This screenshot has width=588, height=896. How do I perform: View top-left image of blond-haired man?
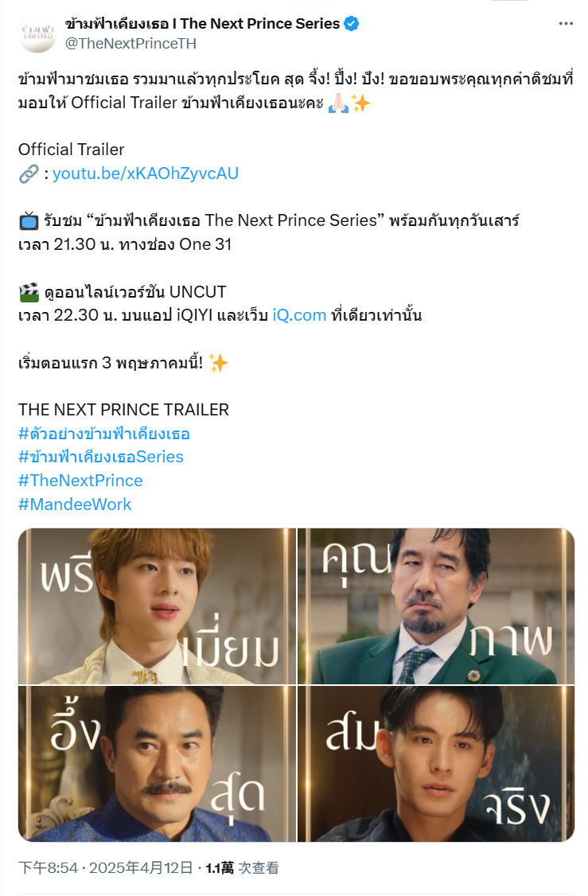point(157,606)
